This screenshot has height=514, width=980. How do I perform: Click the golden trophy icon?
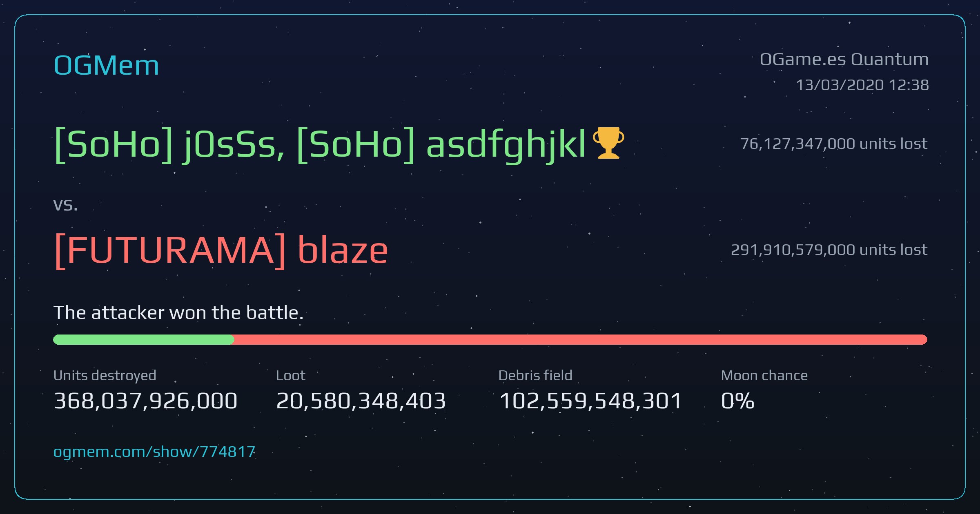pyautogui.click(x=608, y=143)
